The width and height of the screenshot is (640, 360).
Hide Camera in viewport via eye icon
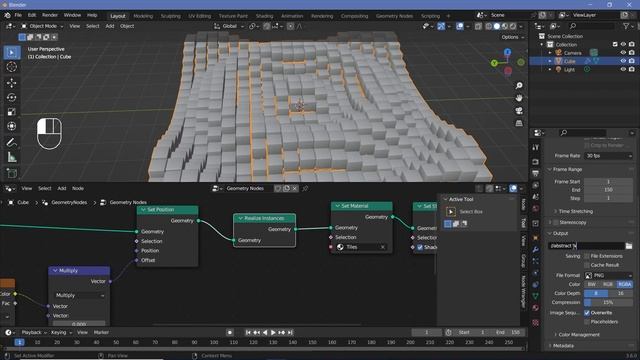pyautogui.click(x=623, y=53)
